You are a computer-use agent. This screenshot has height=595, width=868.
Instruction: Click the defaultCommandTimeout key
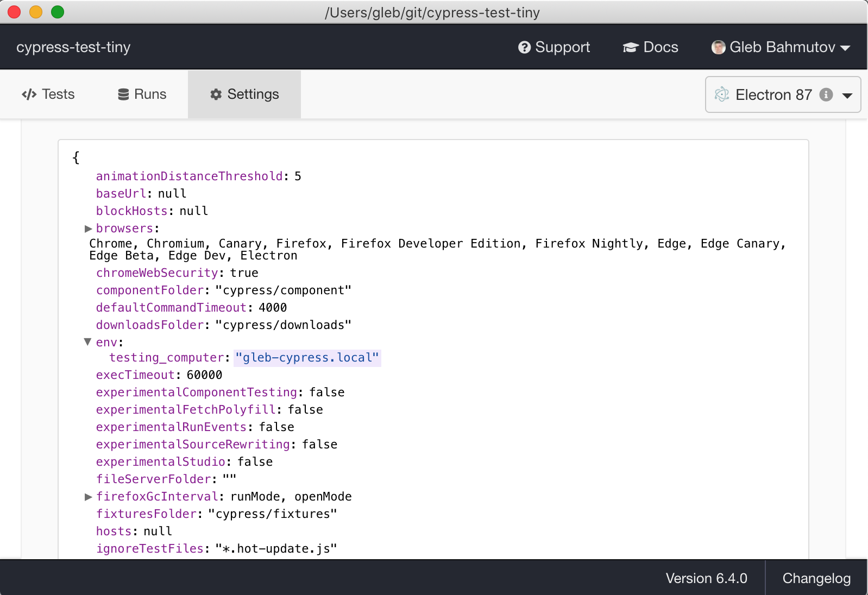pos(172,308)
